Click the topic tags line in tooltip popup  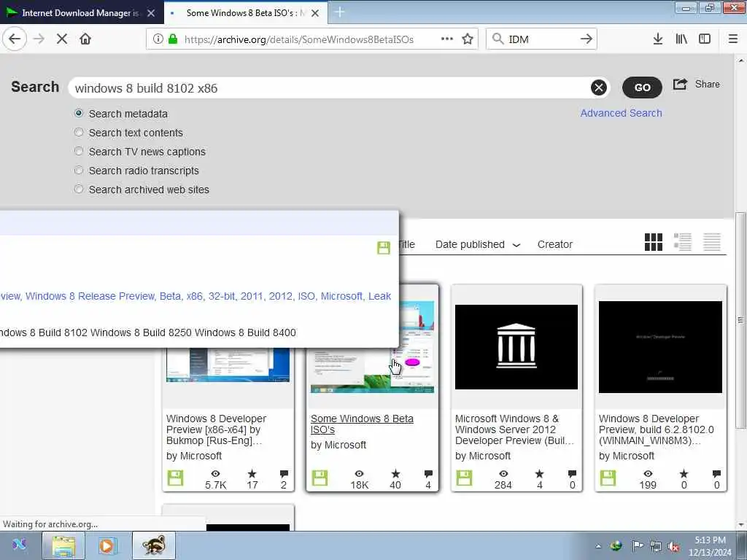[196, 296]
